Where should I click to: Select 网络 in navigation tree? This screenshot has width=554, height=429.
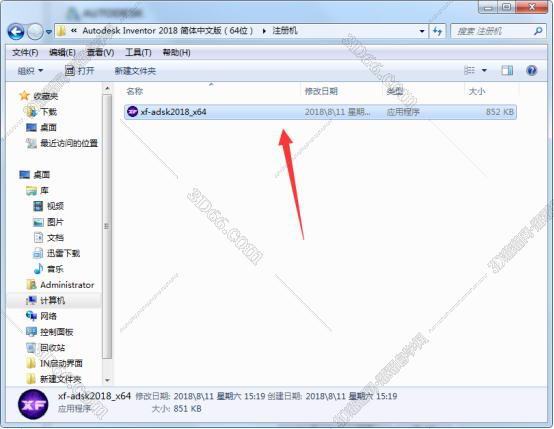pos(49,316)
